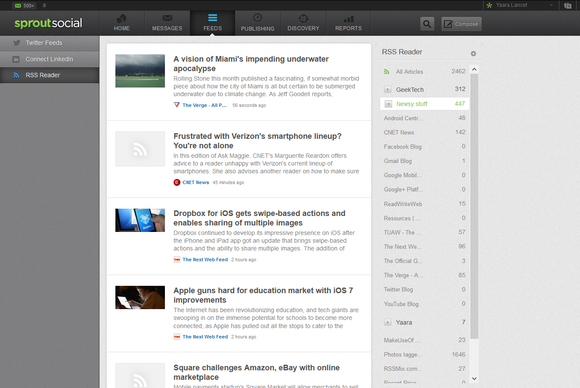The width and height of the screenshot is (580, 388).
Task: Click The Verge - All P... source link
Action: [204, 105]
